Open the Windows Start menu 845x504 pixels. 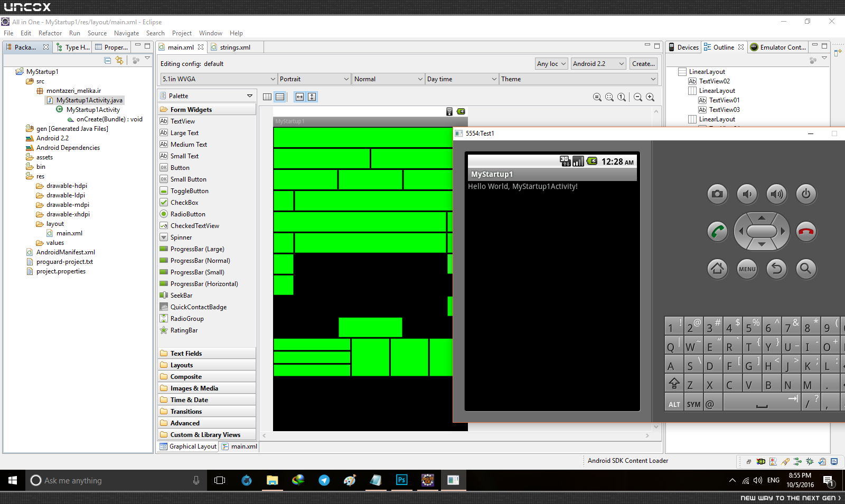[x=13, y=480]
